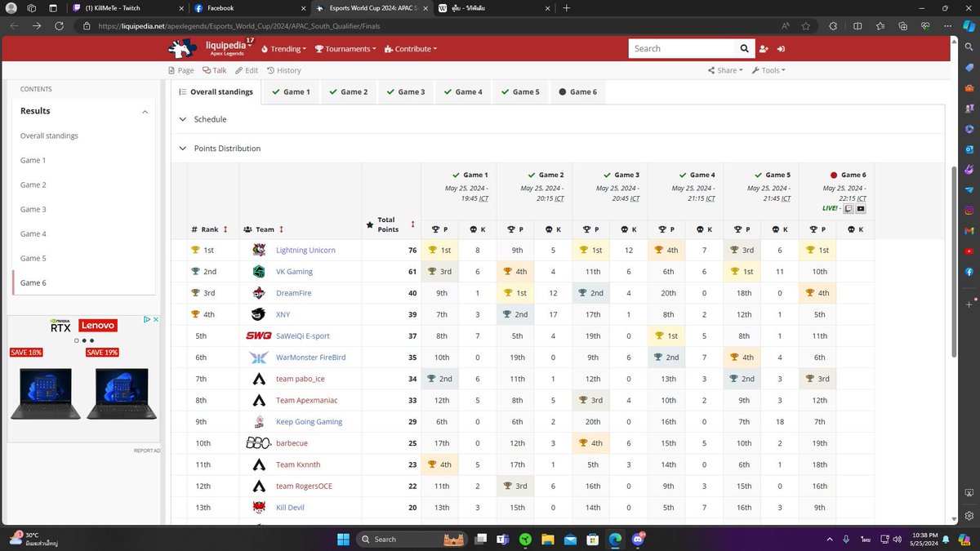
Task: Click the Lightning Unicorn team logo
Action: pos(259,250)
